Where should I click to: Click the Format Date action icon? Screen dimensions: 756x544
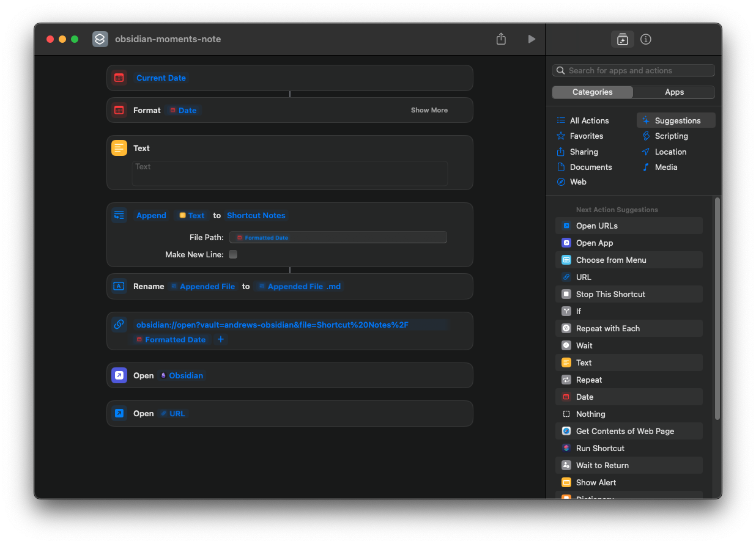(x=119, y=110)
